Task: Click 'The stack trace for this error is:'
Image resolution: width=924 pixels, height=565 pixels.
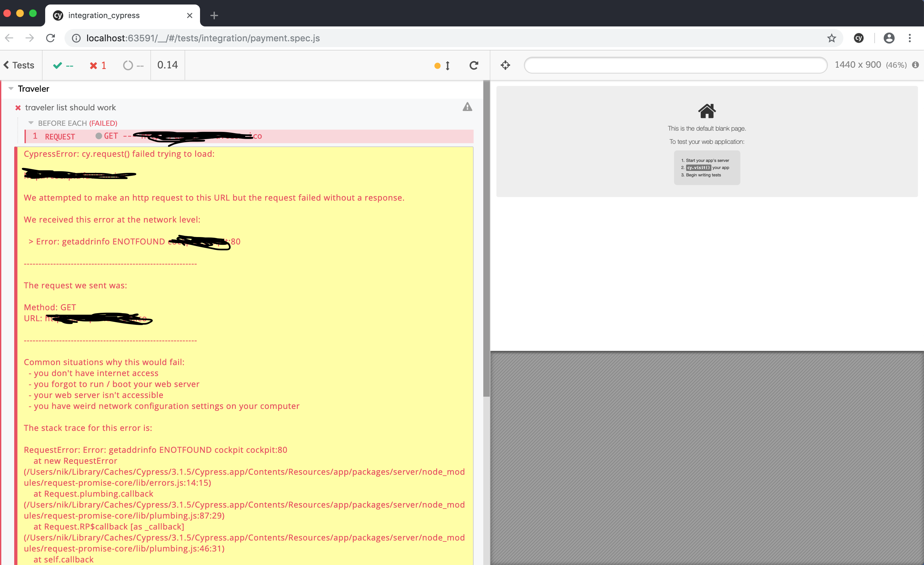Action: pos(88,428)
